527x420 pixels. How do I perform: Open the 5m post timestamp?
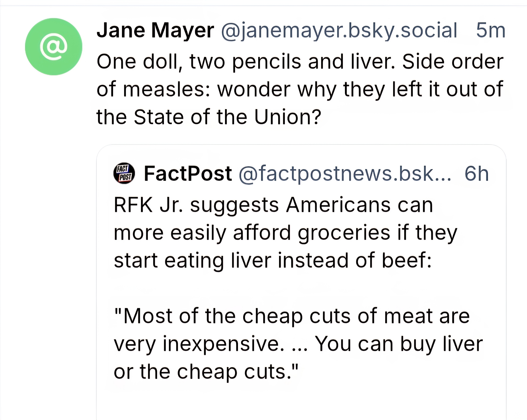click(x=491, y=31)
